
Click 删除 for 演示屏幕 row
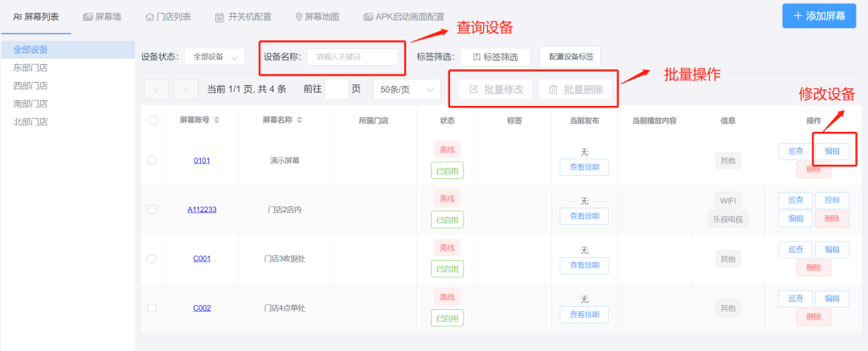(813, 169)
